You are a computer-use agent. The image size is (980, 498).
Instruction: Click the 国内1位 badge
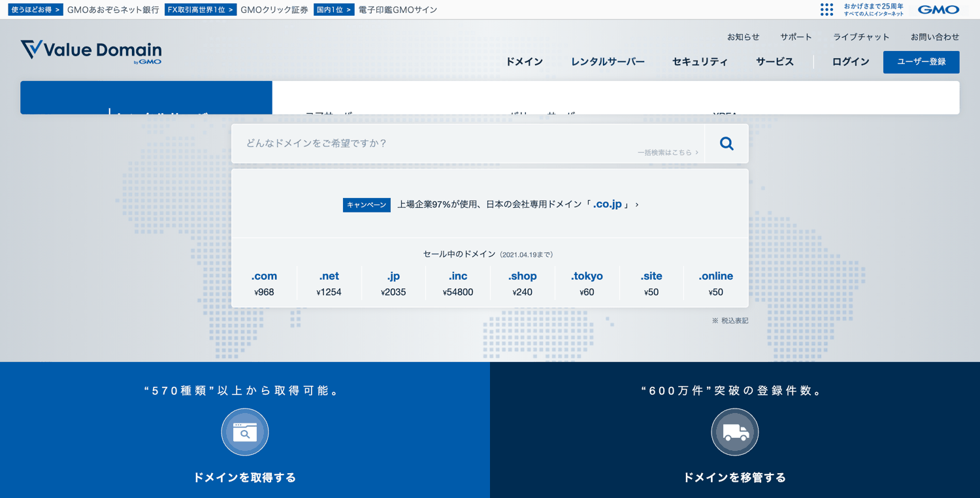click(x=334, y=10)
